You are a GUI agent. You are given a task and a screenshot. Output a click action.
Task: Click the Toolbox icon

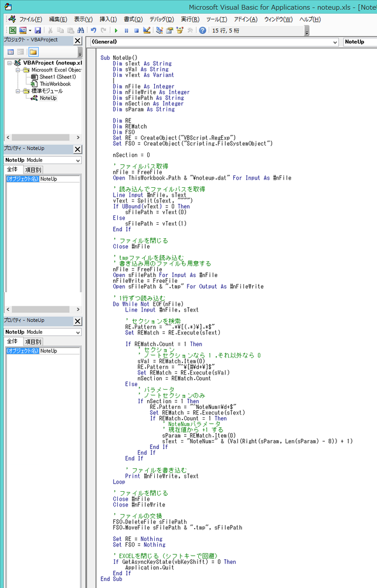pos(189,31)
